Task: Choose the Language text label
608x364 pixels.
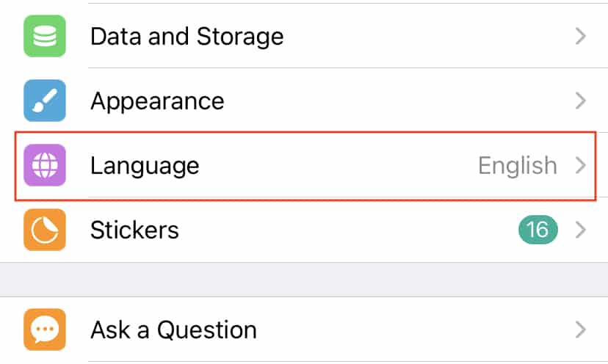Action: point(145,167)
